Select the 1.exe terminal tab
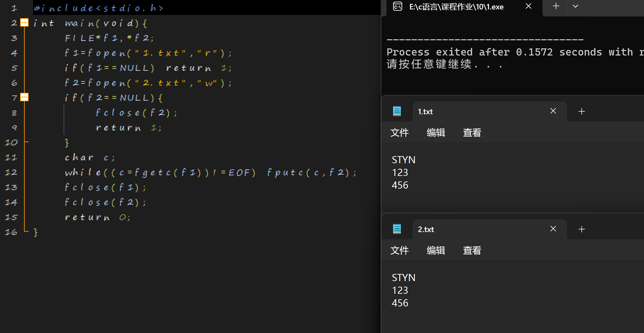The height and width of the screenshot is (333, 644). coord(464,7)
